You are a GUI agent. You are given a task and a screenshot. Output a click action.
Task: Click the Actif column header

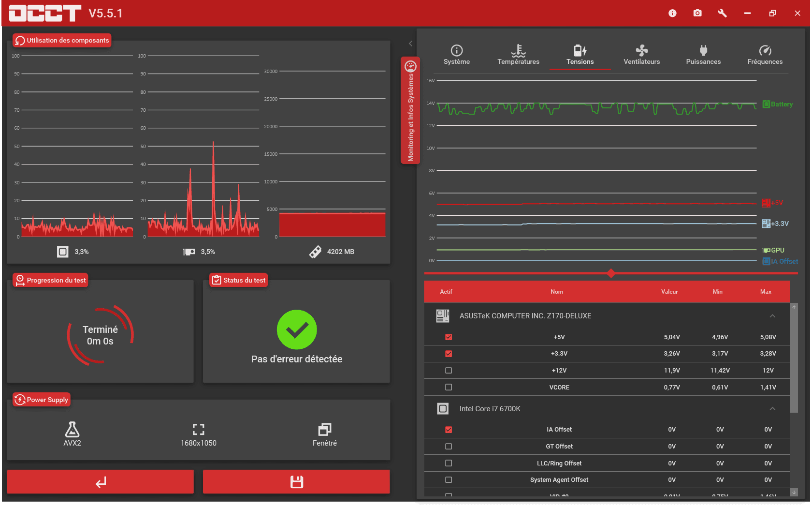click(x=446, y=292)
